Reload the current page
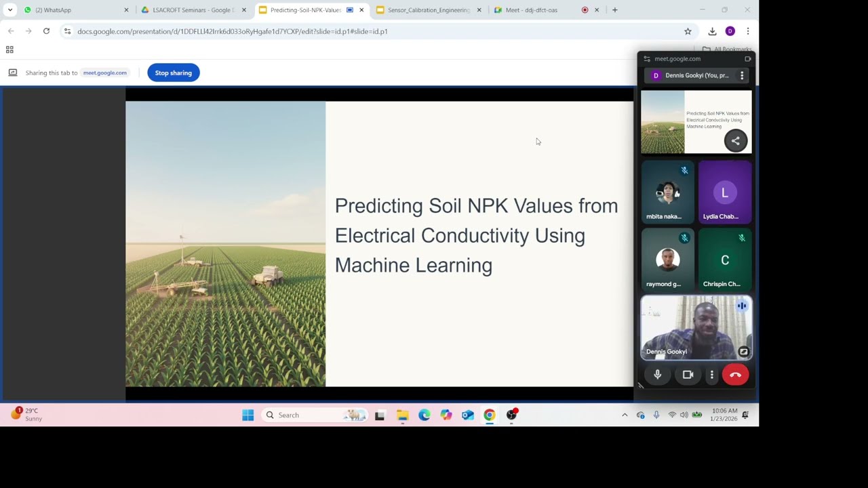The height and width of the screenshot is (488, 868). (x=46, y=31)
